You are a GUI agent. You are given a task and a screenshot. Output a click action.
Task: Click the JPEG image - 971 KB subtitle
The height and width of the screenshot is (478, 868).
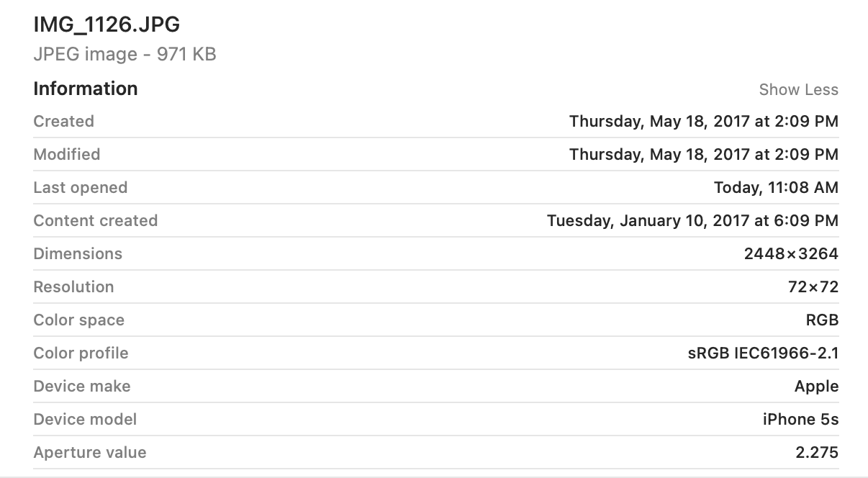pos(125,54)
